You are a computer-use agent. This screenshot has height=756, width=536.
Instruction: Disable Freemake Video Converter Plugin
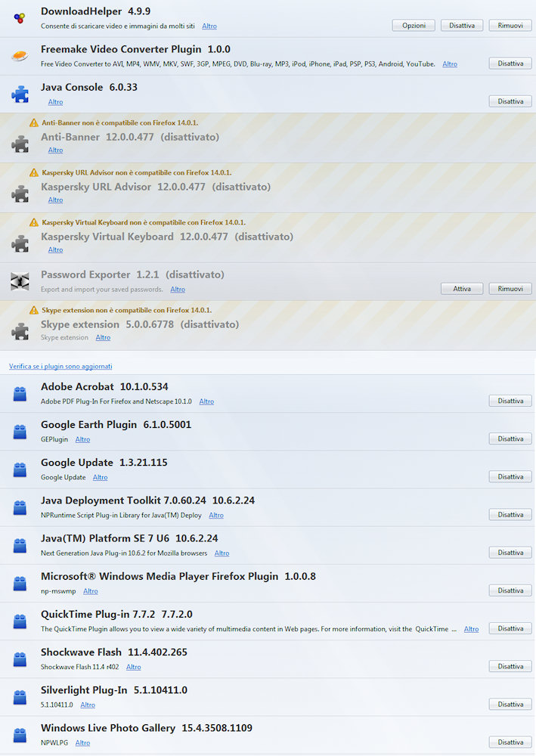pyautogui.click(x=510, y=64)
